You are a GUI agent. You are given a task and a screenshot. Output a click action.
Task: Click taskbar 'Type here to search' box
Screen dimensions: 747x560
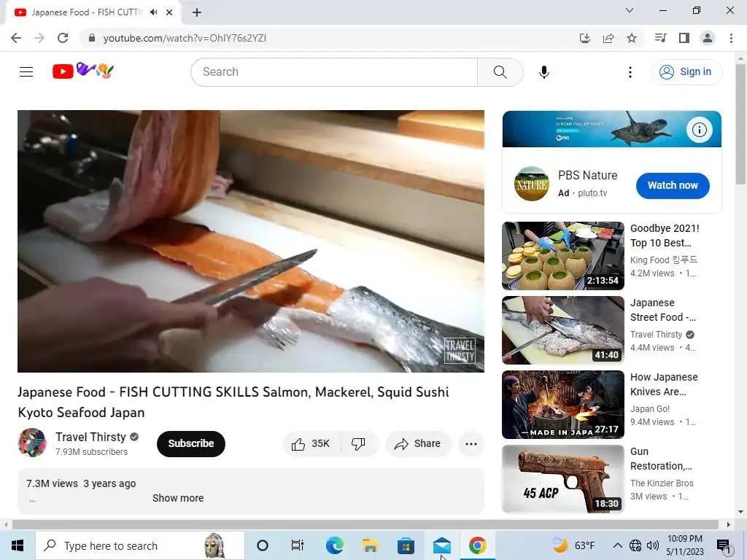pyautogui.click(x=140, y=545)
